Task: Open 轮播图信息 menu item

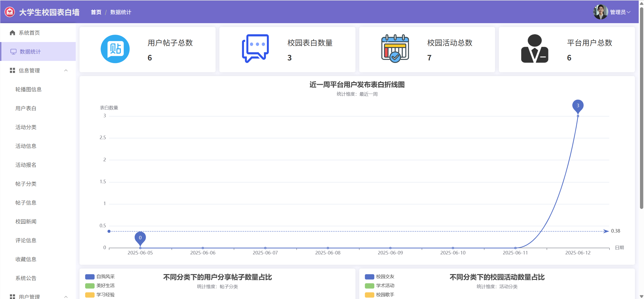Action: (x=28, y=89)
